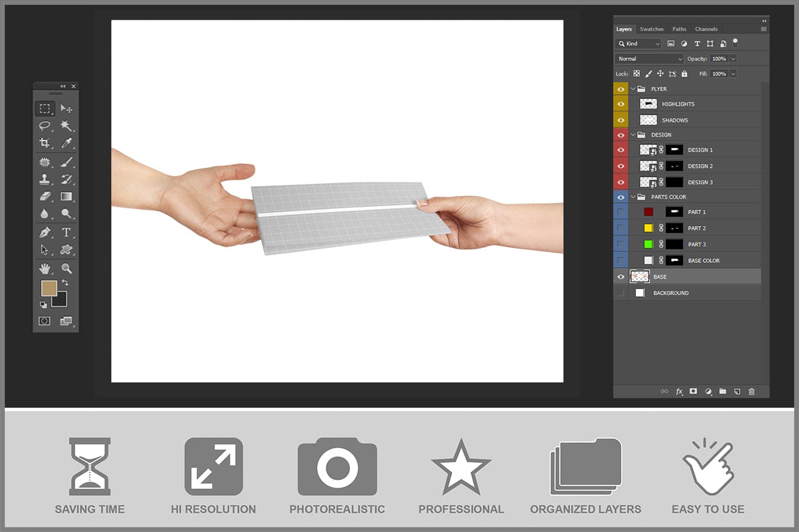Select the Lasso tool
Viewport: 799px width, 532px height.
(x=44, y=126)
